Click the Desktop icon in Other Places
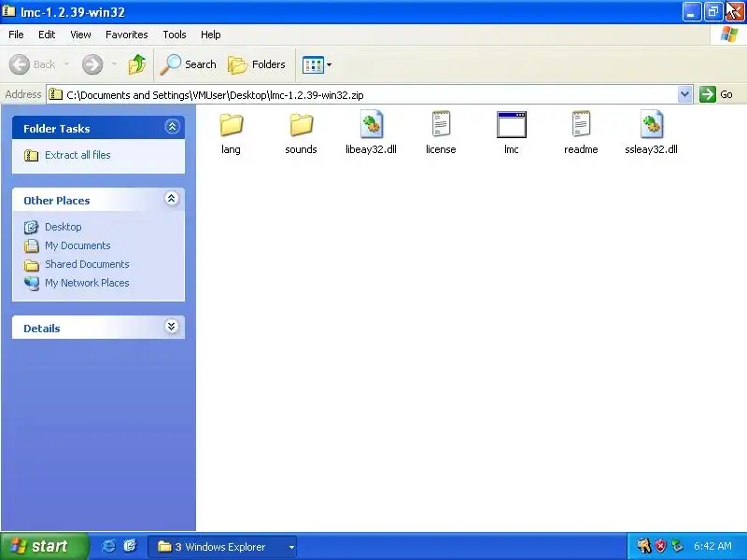747x560 pixels. click(32, 227)
